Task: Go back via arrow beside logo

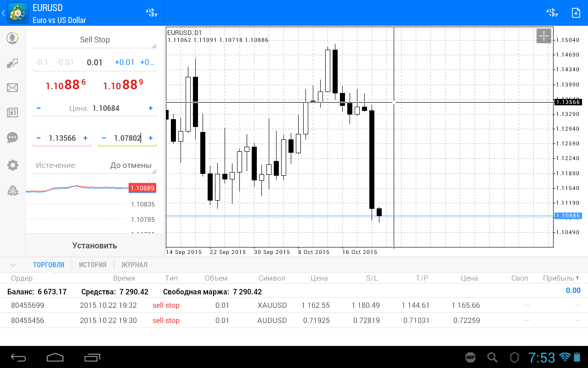Action: [x=3, y=13]
